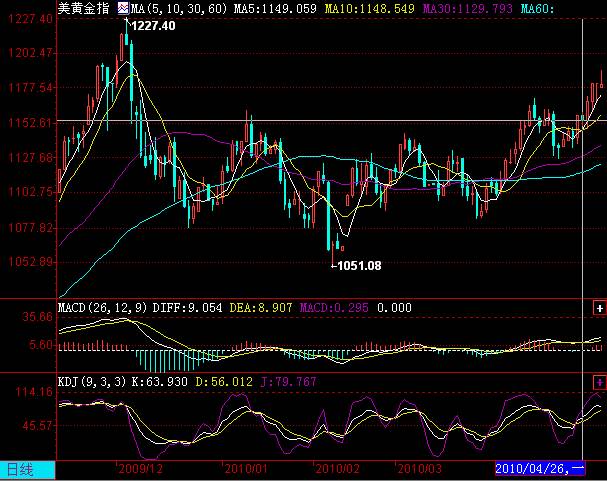Click the 1051.08 low price marker
This screenshot has height=481, width=607.
tap(359, 266)
